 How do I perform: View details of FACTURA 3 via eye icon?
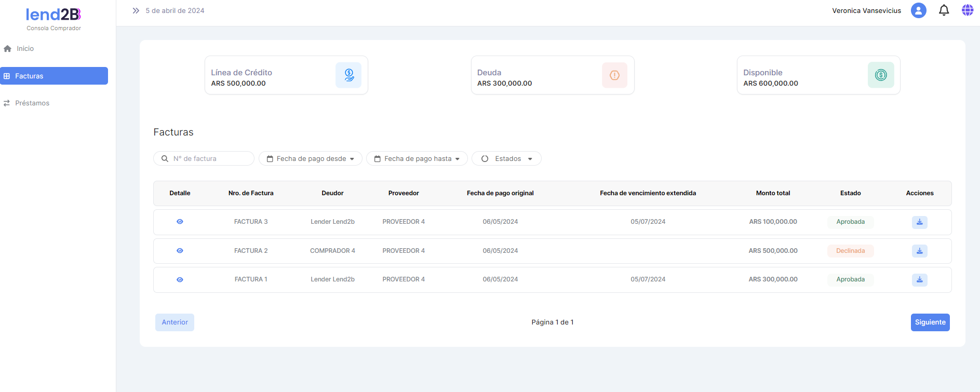coord(180,222)
